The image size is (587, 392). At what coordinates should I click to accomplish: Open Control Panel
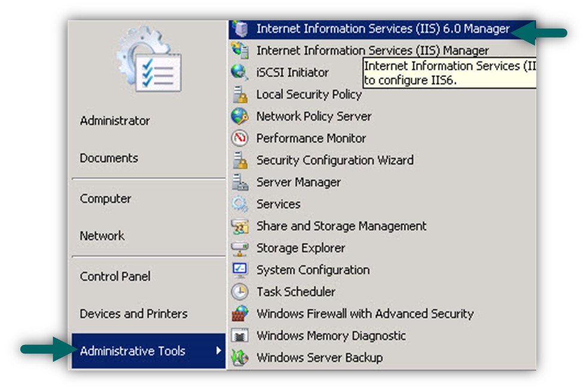click(115, 276)
